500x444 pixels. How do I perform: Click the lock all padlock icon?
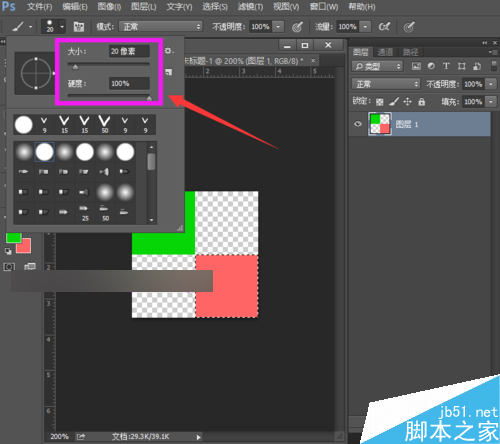pos(422,102)
